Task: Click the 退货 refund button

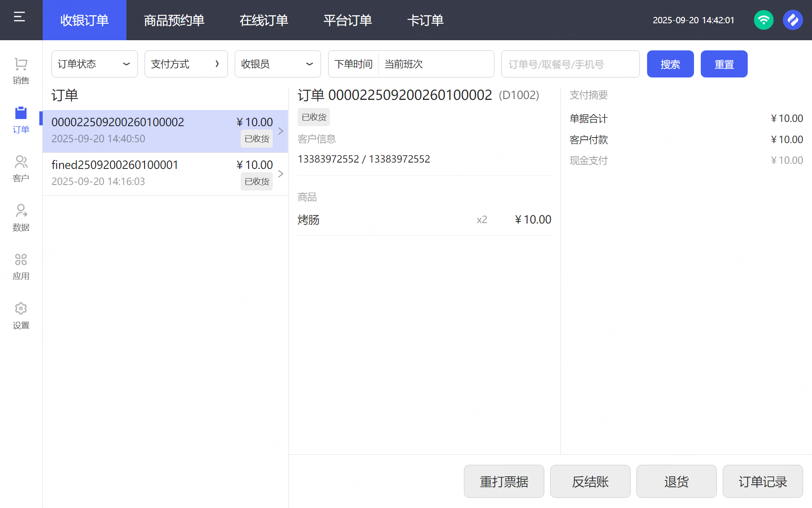Action: pos(676,481)
